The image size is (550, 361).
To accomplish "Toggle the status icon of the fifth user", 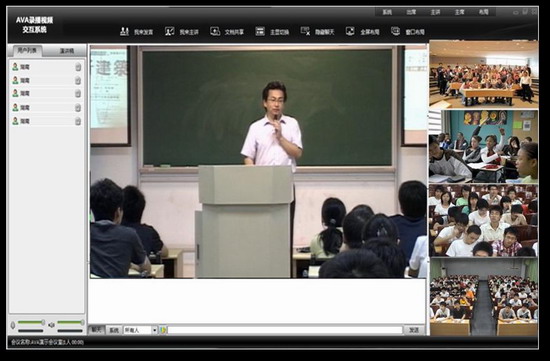I will coord(78,121).
